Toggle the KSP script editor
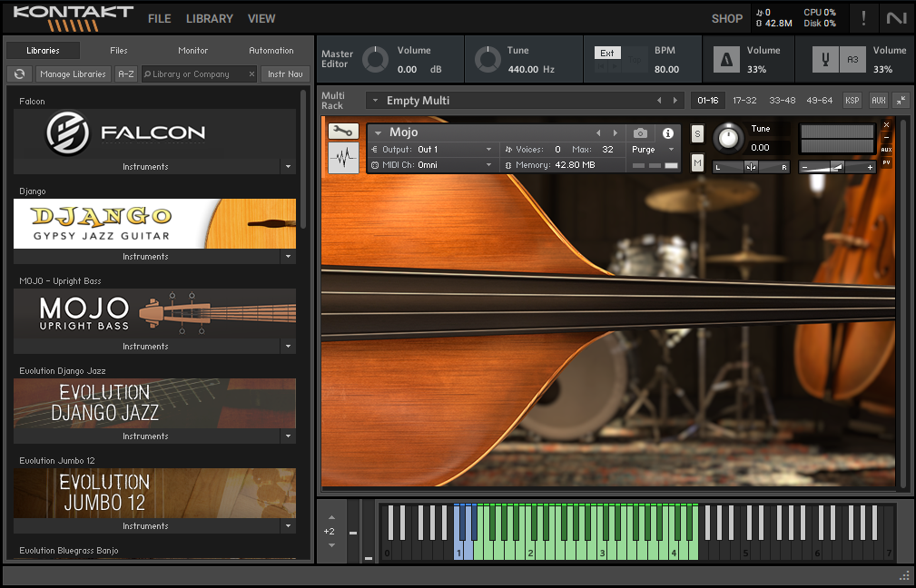Image resolution: width=916 pixels, height=588 pixels. click(852, 101)
